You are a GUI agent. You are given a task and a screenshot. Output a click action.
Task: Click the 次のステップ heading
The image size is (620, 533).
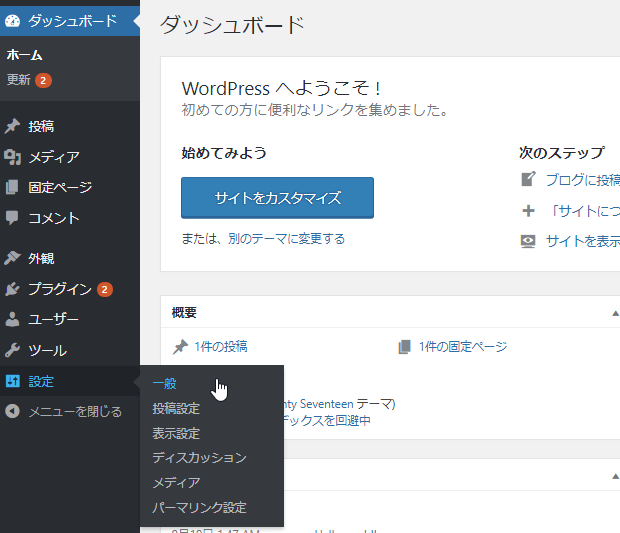561,153
